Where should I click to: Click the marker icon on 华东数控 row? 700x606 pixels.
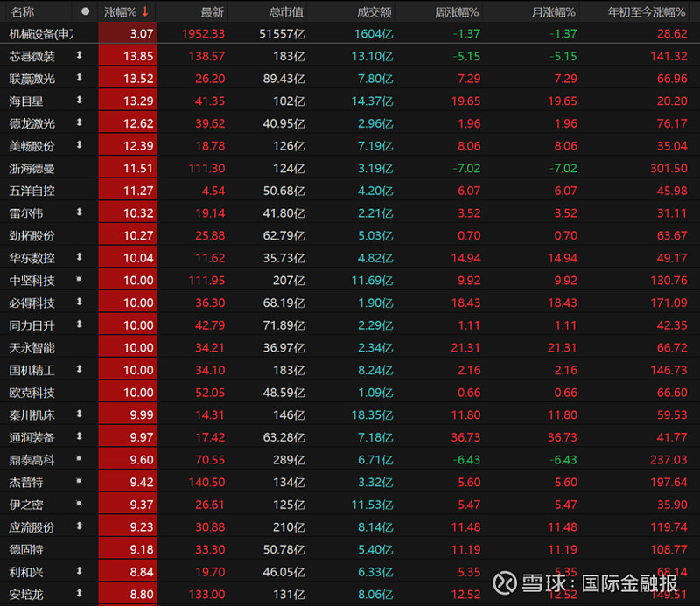79,257
